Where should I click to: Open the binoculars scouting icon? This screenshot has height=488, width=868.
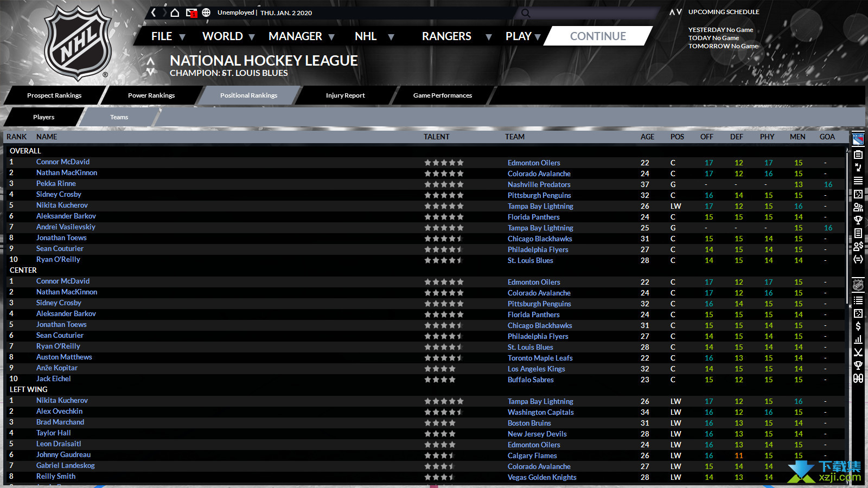858,378
